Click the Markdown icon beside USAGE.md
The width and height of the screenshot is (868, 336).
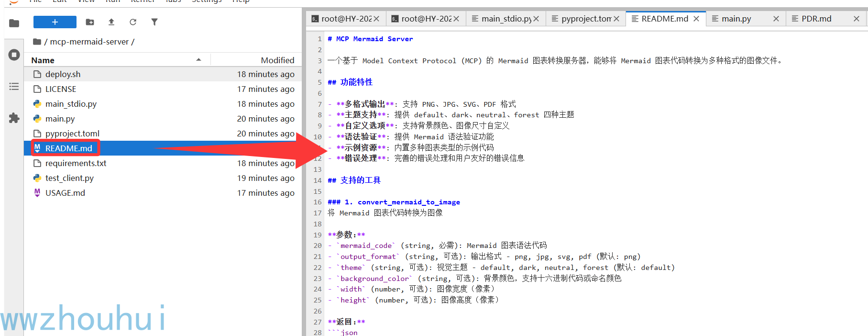click(37, 193)
